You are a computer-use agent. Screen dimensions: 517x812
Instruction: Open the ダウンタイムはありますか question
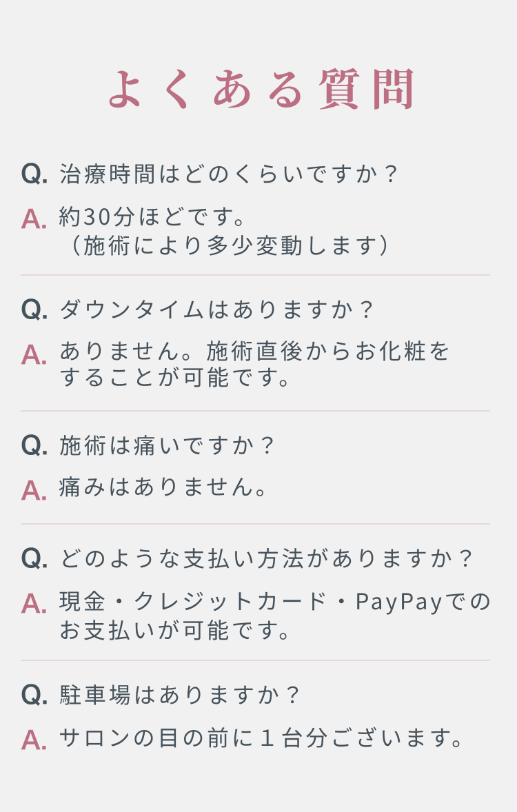point(216,309)
